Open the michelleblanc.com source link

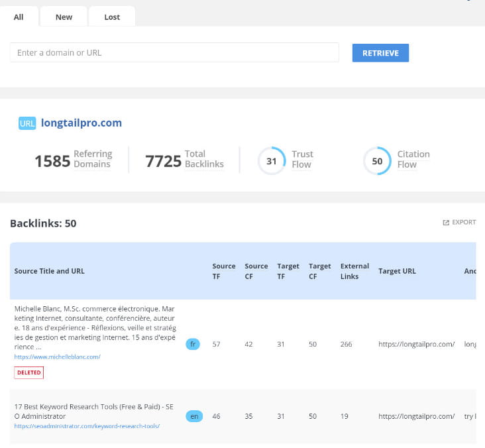click(57, 357)
